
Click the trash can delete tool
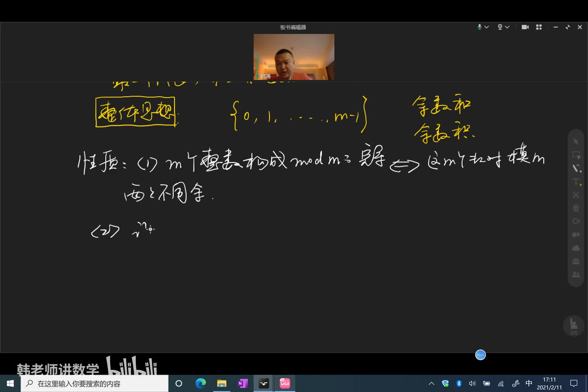click(576, 208)
